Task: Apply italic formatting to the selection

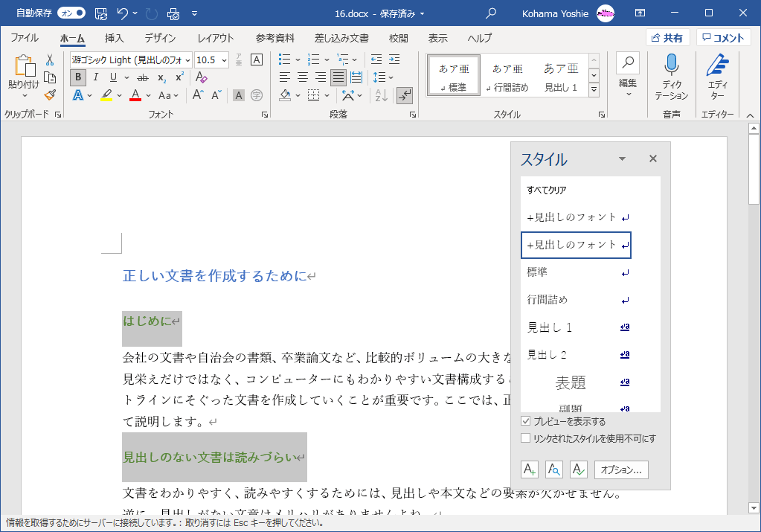Action: pyautogui.click(x=95, y=77)
